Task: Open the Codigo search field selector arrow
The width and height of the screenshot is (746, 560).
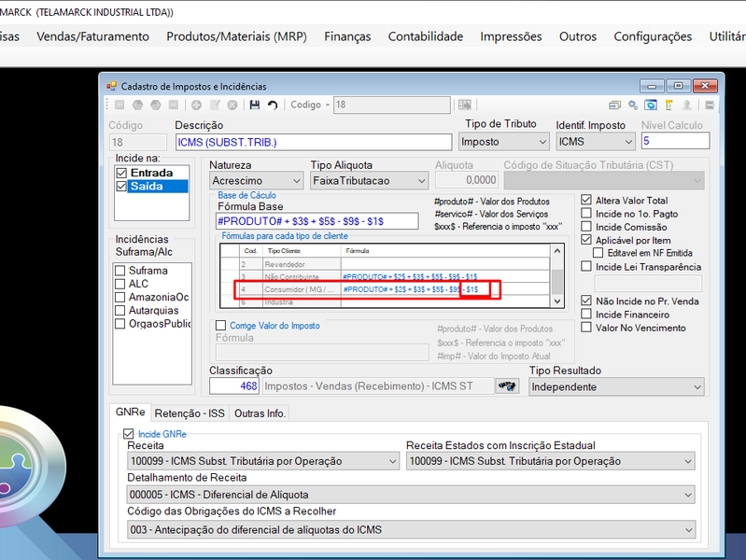Action: (x=328, y=105)
